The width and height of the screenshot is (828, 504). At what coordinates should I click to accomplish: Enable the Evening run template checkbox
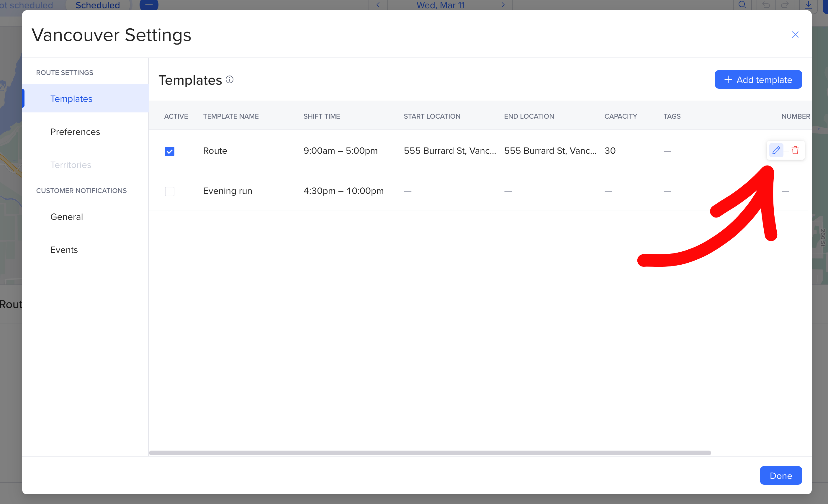coord(170,192)
